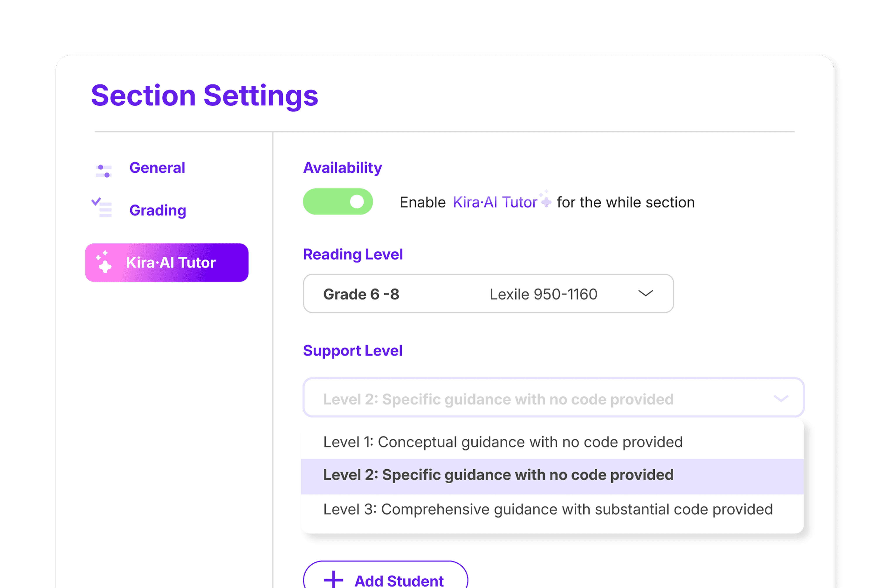Open the General settings section
895x588 pixels.
coord(157,168)
